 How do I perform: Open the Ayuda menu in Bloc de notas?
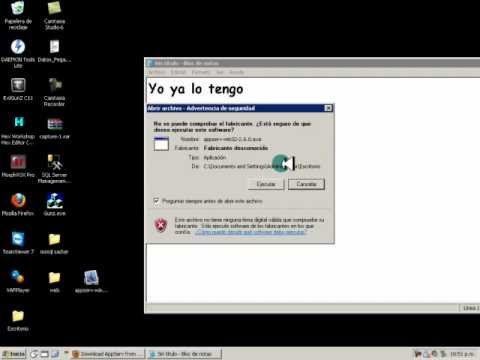[x=236, y=72]
